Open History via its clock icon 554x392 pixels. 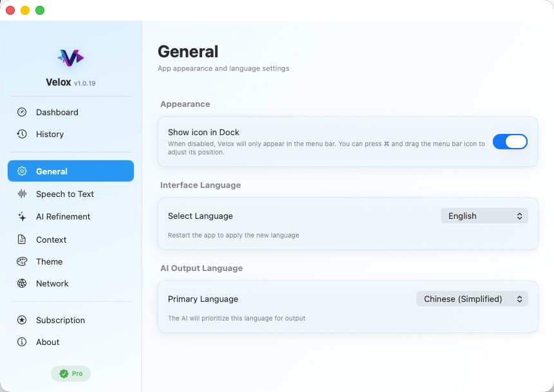tap(21, 135)
